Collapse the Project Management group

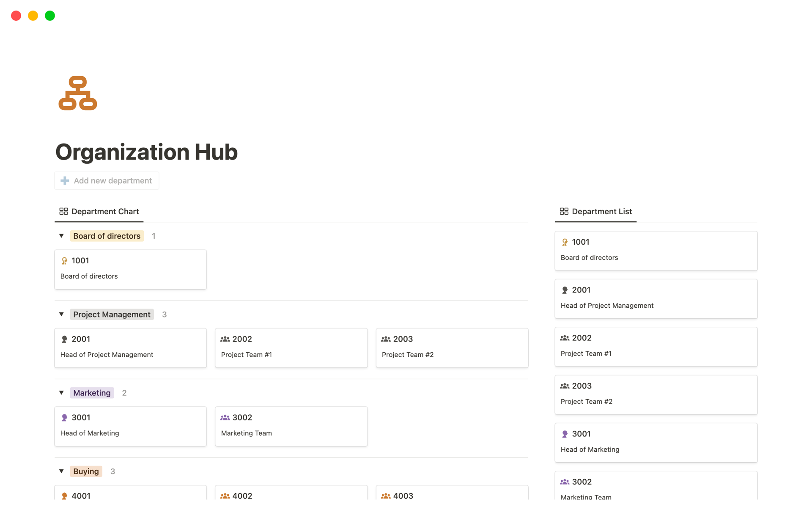tap(61, 314)
